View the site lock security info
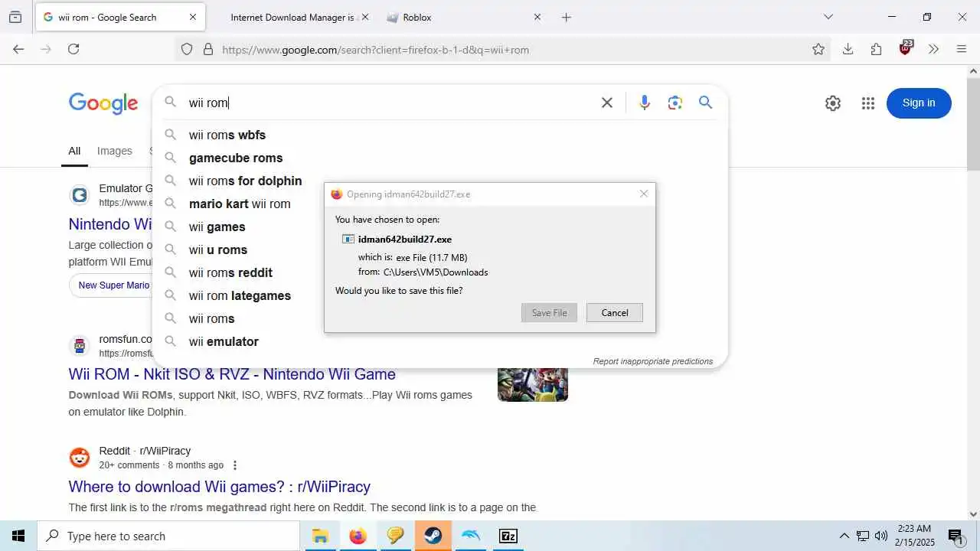 coord(207,50)
